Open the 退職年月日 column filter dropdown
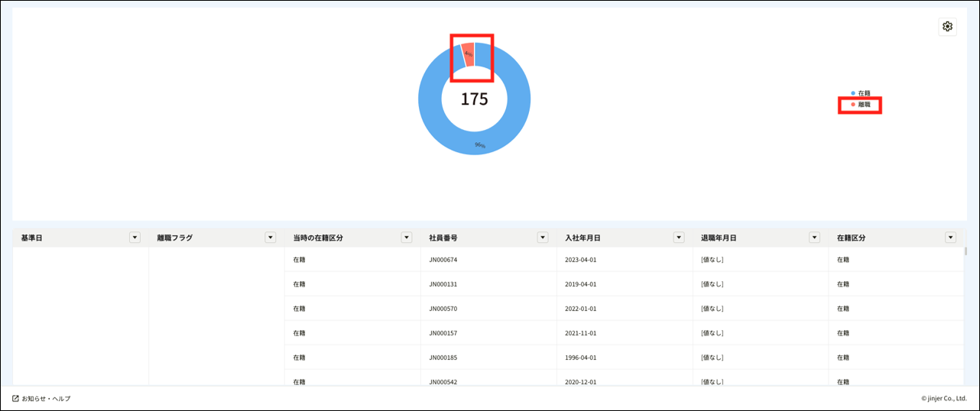 pos(814,238)
